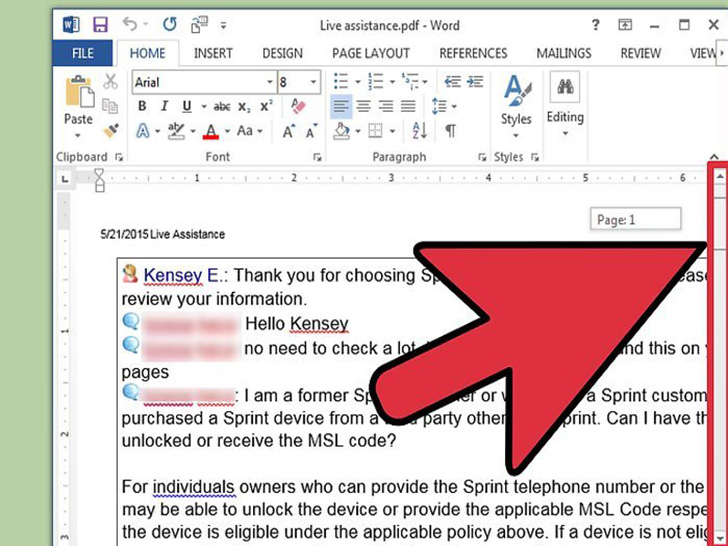Apply Text Effects glowing A
The width and height of the screenshot is (728, 546).
point(143,131)
